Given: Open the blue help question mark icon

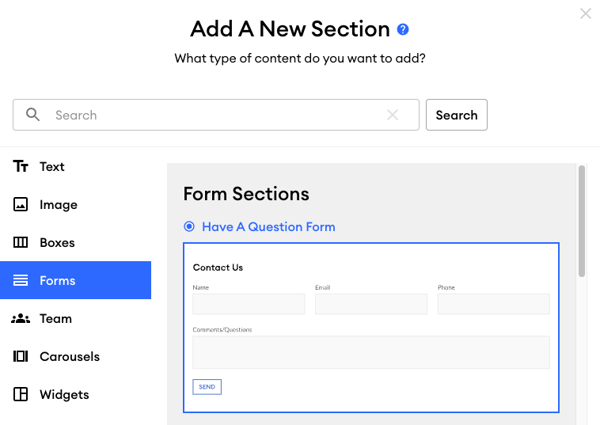Looking at the screenshot, I should [x=403, y=29].
